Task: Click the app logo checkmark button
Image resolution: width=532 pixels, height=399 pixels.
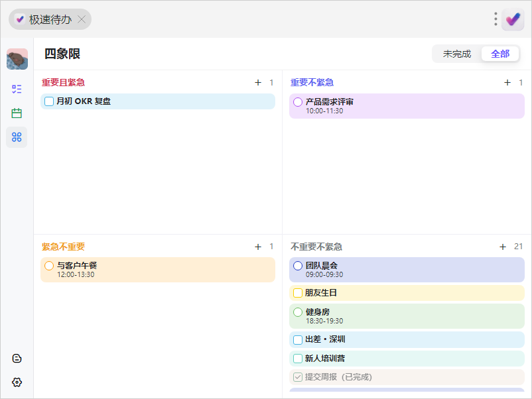Action: pos(513,19)
